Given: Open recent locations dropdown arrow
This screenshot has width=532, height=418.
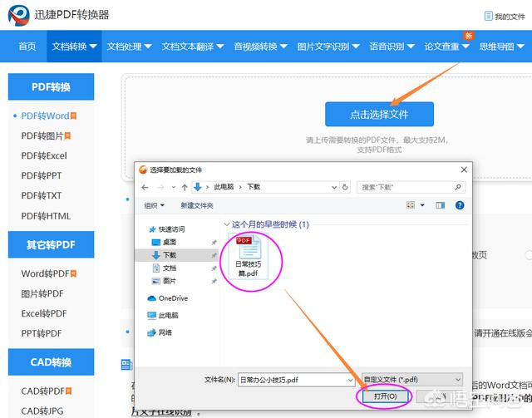Looking at the screenshot, I should coord(174,187).
